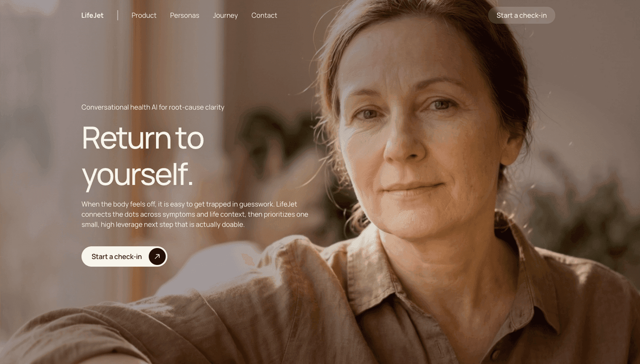Go to the Personas section
This screenshot has height=364, width=640.
pos(185,15)
